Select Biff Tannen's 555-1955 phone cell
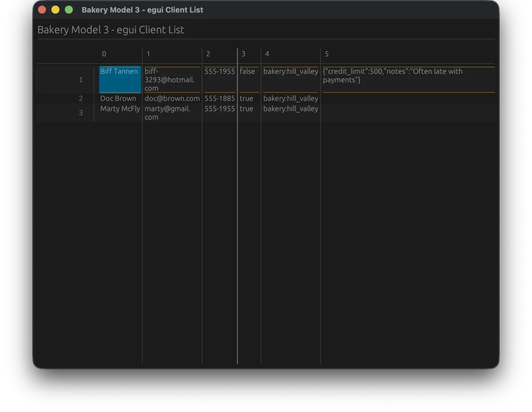This screenshot has width=532, height=412. click(220, 80)
